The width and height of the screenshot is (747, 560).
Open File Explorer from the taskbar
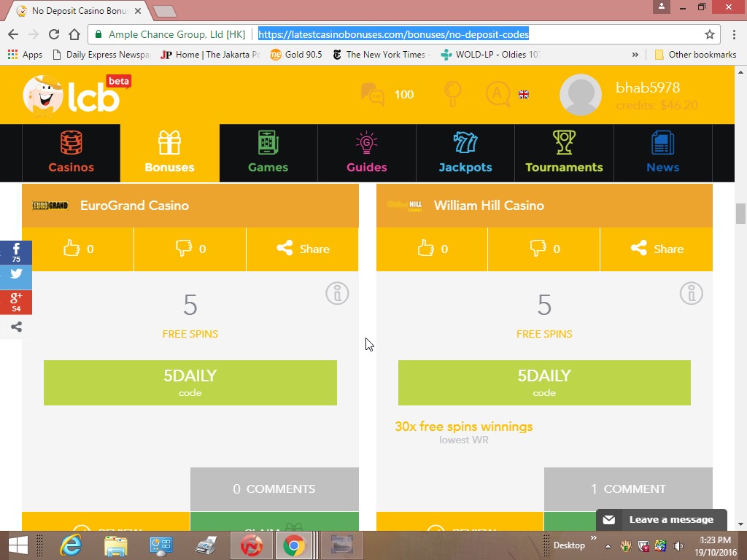[x=116, y=545]
